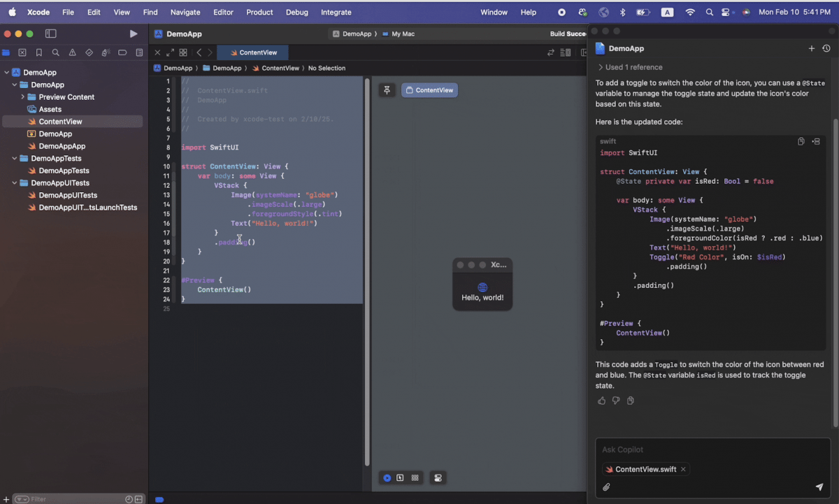
Task: Run the app using the Play button
Action: pyautogui.click(x=133, y=33)
